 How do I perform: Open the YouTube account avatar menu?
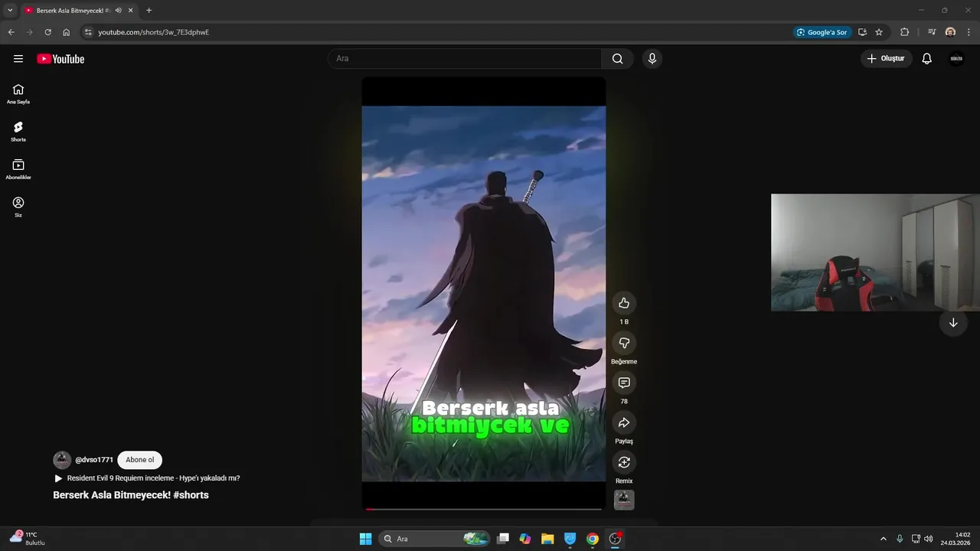pos(956,59)
